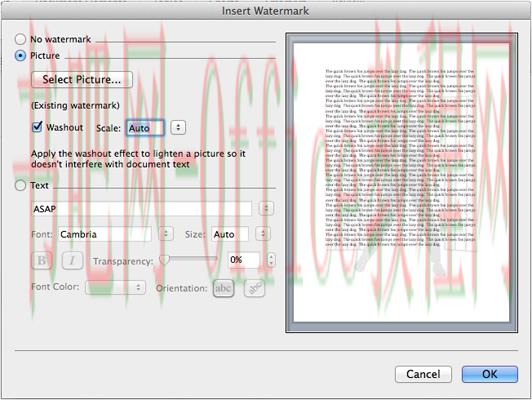Select the Picture watermark radio button
The height and width of the screenshot is (400, 532).
click(20, 56)
